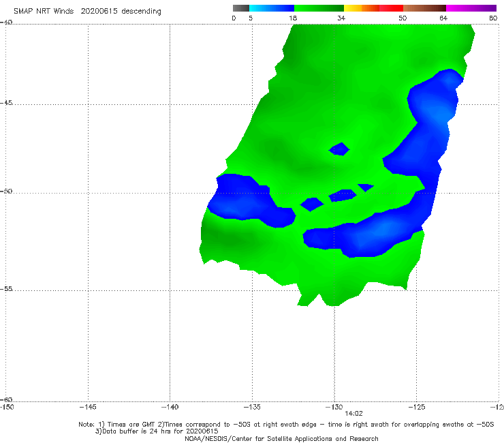Click the yellow-orange segment of the color bar
The width and height of the screenshot is (504, 443).
(x=362, y=8)
